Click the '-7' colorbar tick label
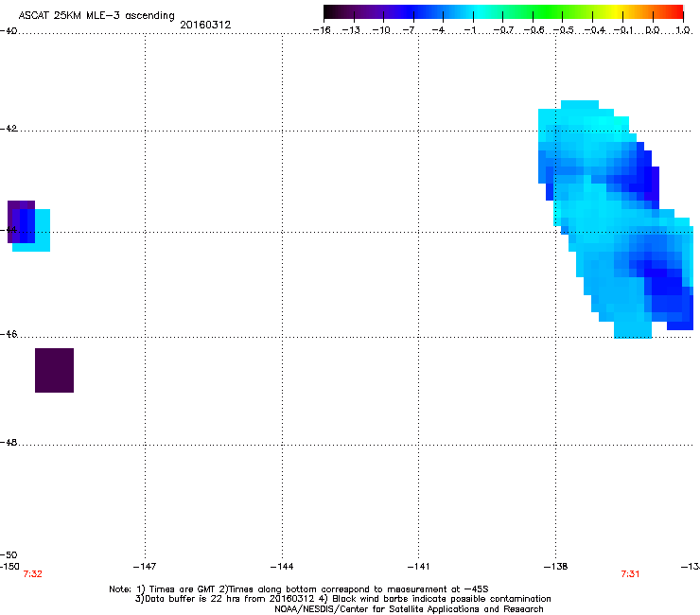The width and height of the screenshot is (700, 615). pos(410,30)
